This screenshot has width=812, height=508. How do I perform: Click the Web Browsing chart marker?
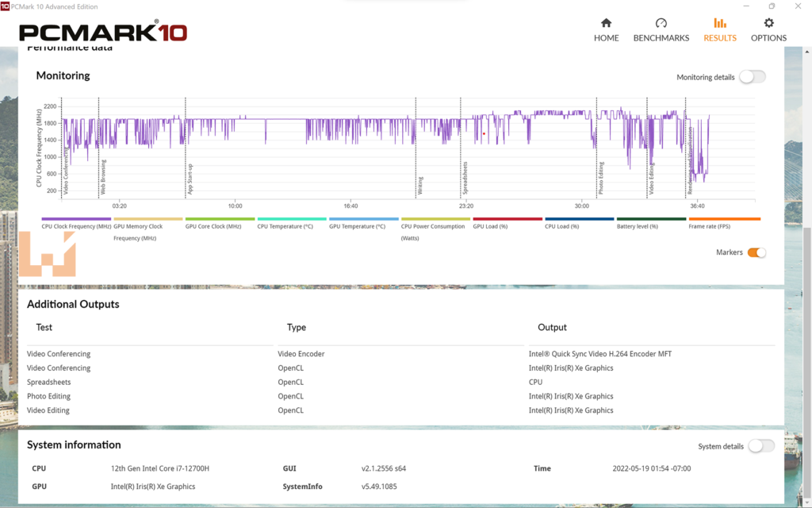pos(103,177)
